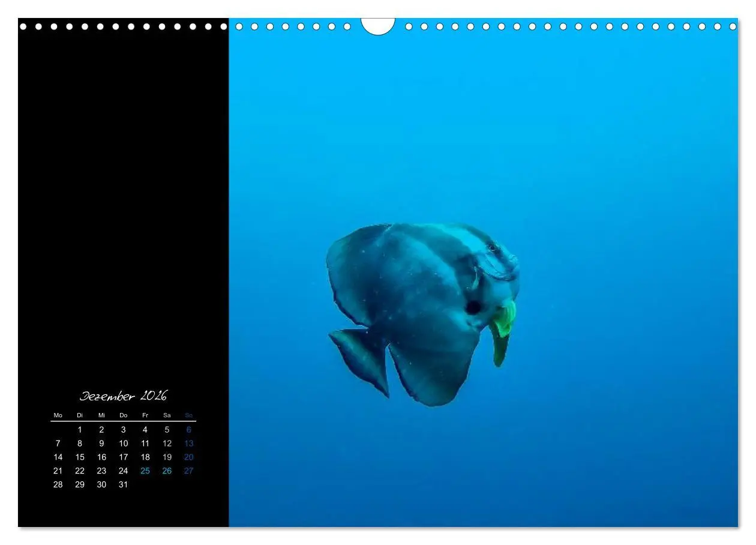Click date 6 shown in blue

[188, 430]
